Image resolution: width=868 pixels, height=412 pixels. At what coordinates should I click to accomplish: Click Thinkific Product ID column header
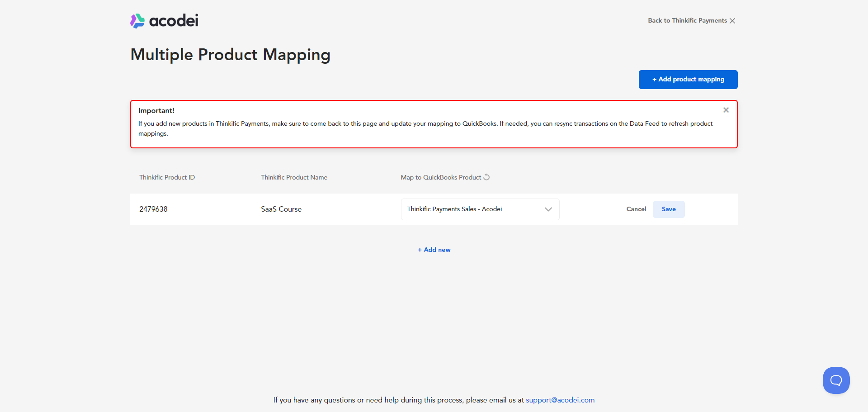coord(167,177)
